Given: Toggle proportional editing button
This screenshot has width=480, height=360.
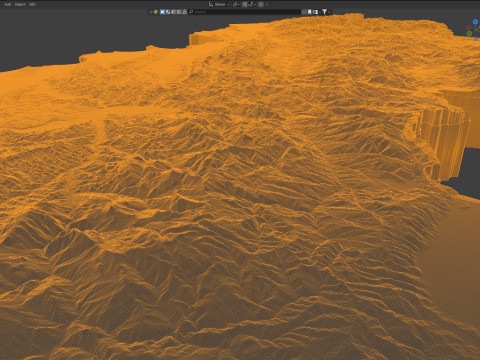Looking at the screenshot, I should (x=261, y=5).
